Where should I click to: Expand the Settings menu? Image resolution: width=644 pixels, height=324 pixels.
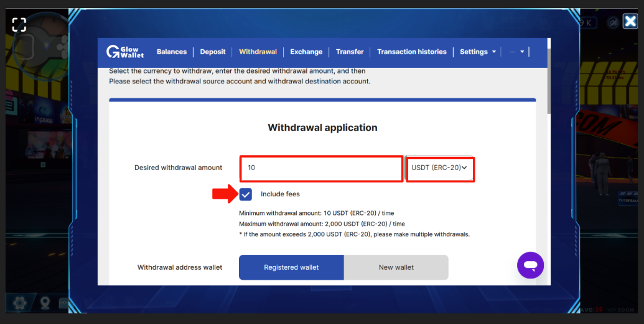[x=478, y=52]
